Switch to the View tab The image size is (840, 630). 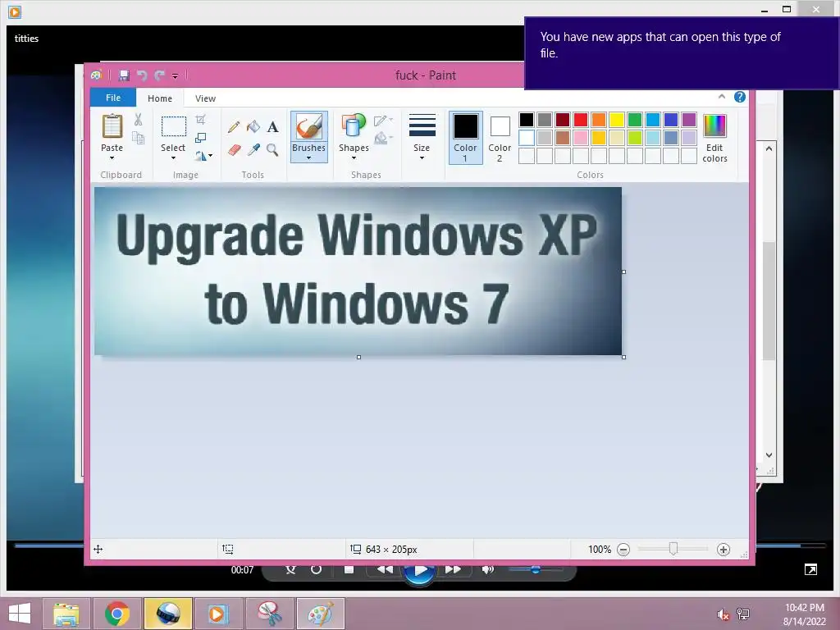tap(205, 98)
